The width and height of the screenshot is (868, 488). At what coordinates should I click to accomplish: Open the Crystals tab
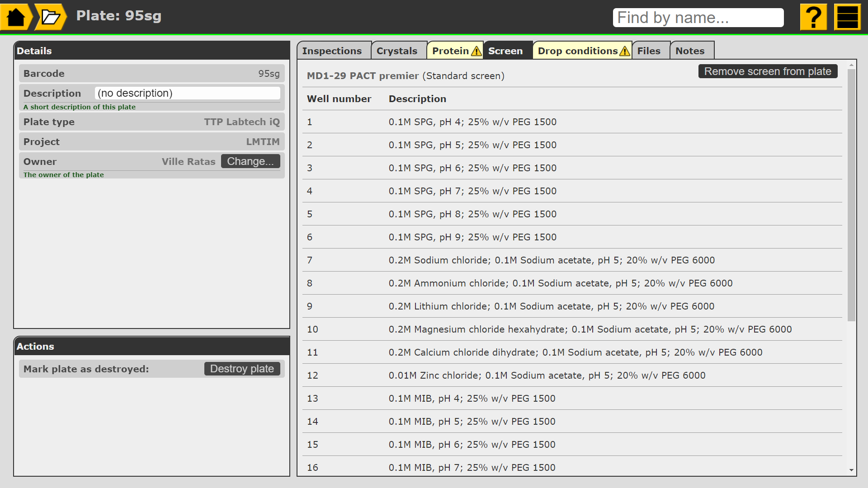point(396,51)
